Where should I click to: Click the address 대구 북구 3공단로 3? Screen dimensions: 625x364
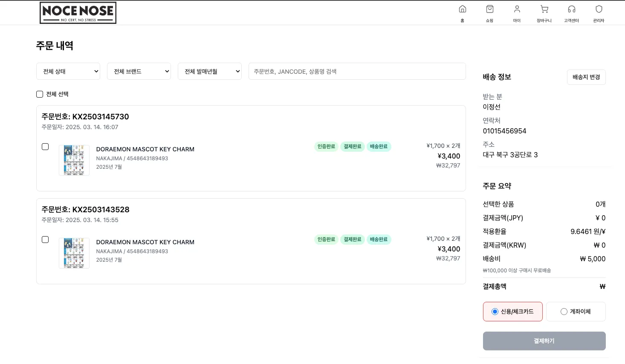tap(510, 155)
